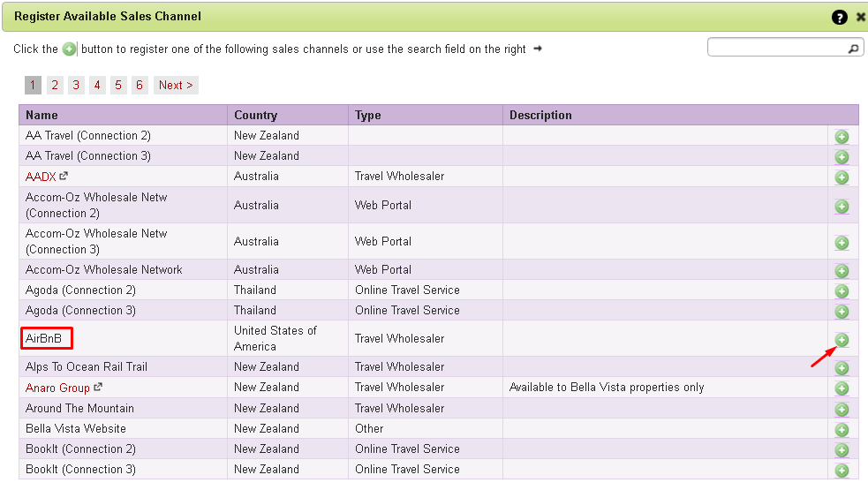
Task: Focus the sales channel search field
Action: [778, 48]
